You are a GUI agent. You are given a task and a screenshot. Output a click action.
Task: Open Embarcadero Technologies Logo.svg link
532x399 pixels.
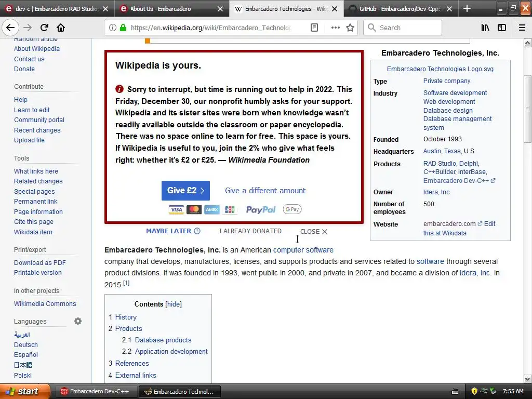440,69
